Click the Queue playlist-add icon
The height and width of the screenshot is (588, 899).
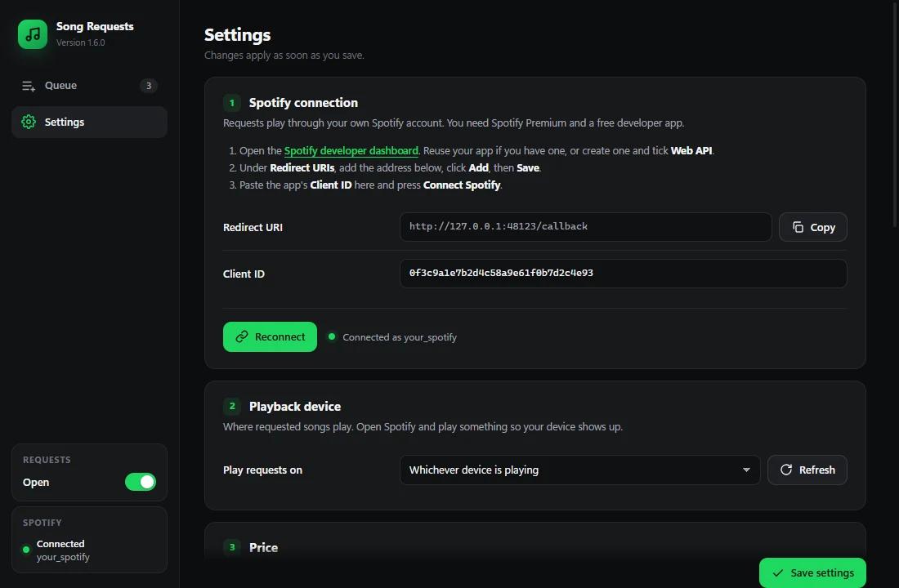[x=29, y=86]
